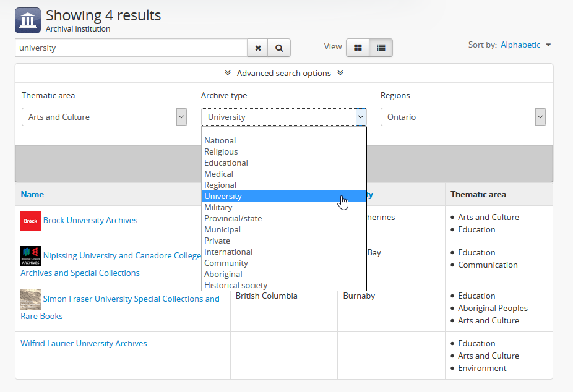Switch to table list view

point(381,48)
